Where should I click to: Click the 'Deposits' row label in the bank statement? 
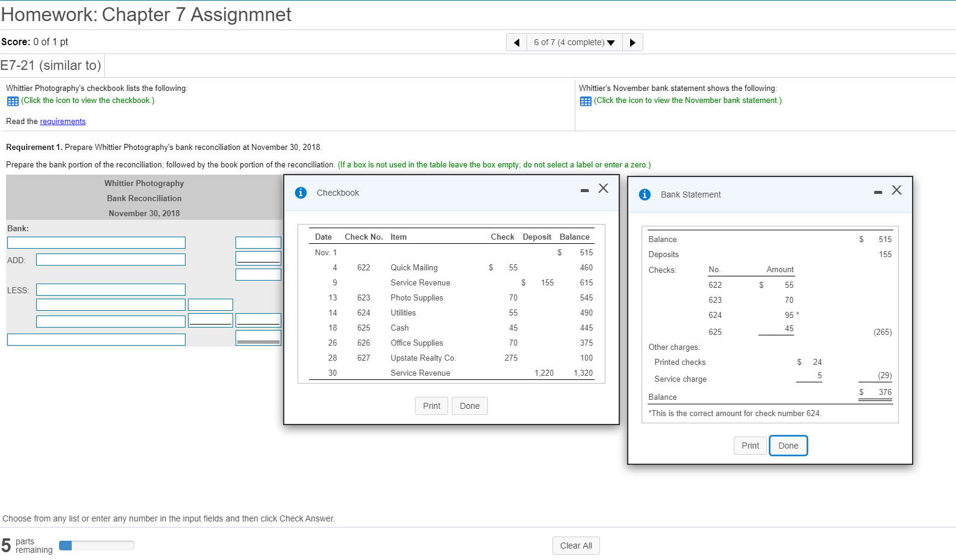click(x=663, y=255)
